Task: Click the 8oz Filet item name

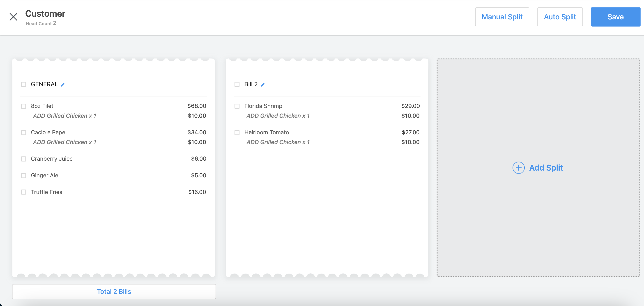Action: point(42,106)
